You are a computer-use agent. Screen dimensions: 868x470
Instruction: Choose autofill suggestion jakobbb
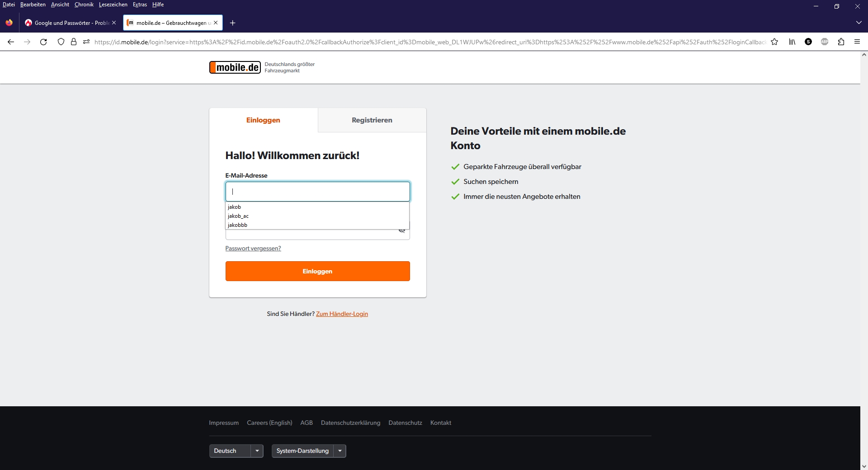317,225
